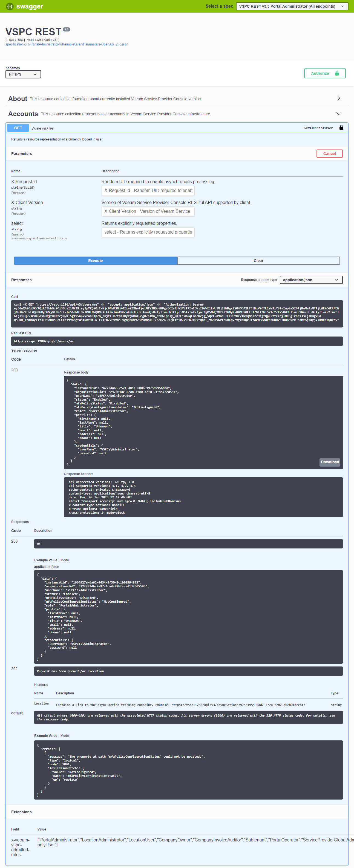354x868 pixels.
Task: Click the 202 response code
Action: (15, 668)
